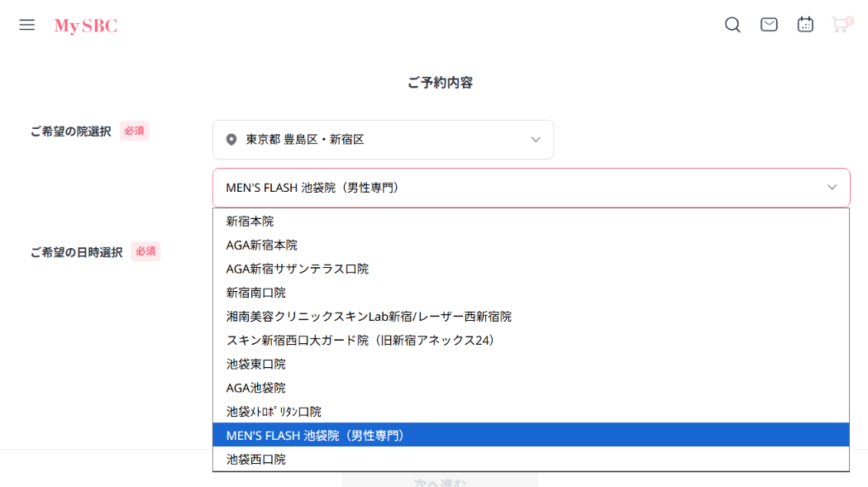Select AGA新宿本院 option
The image size is (868, 487).
(531, 246)
